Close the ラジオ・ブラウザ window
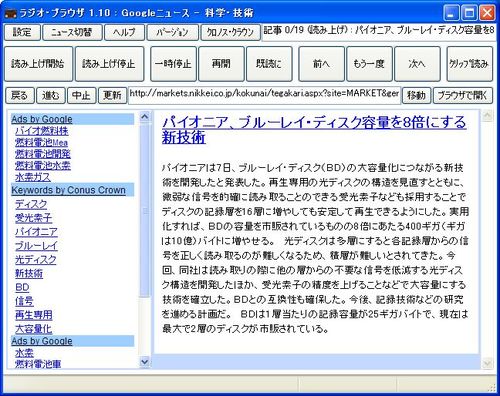Screen dimensions: 500x396 click(x=487, y=13)
